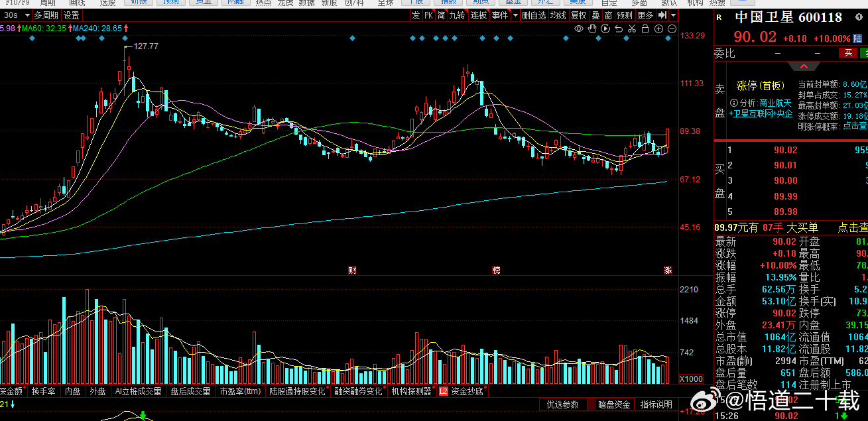868x421 pixels.
Task: Zoom out with the minus circle icon
Action: click(x=672, y=29)
